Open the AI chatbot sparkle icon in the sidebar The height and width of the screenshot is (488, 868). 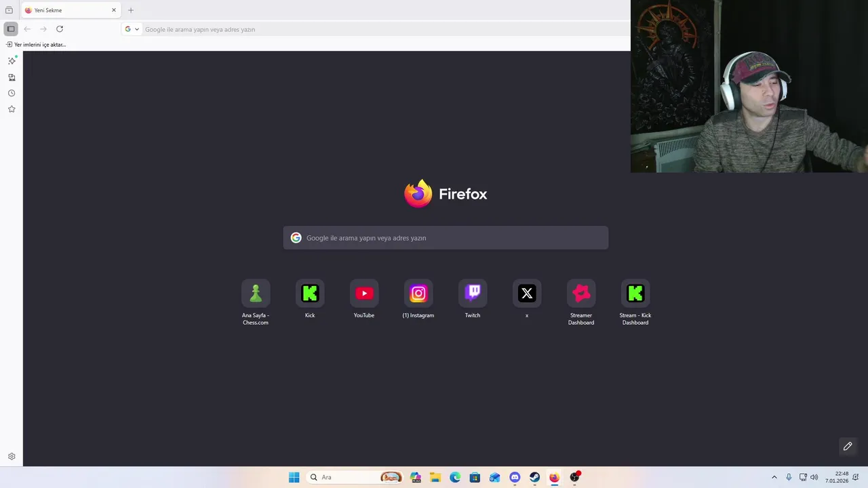coord(12,60)
